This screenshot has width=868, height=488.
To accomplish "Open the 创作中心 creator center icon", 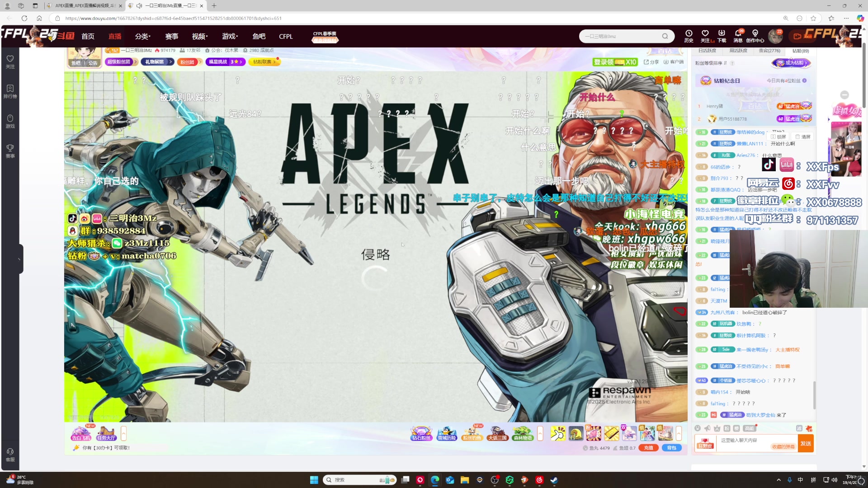I will (755, 36).
